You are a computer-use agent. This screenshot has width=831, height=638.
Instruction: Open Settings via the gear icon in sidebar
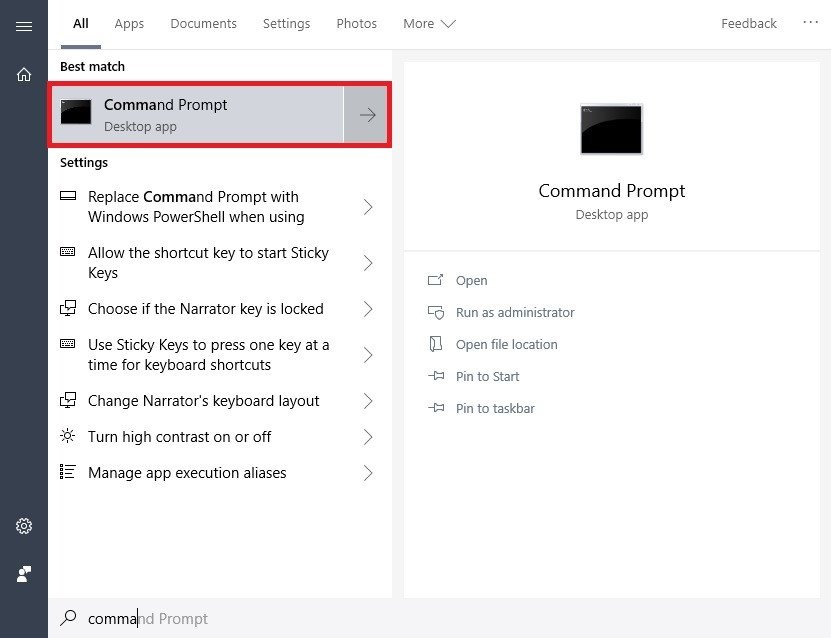24,525
